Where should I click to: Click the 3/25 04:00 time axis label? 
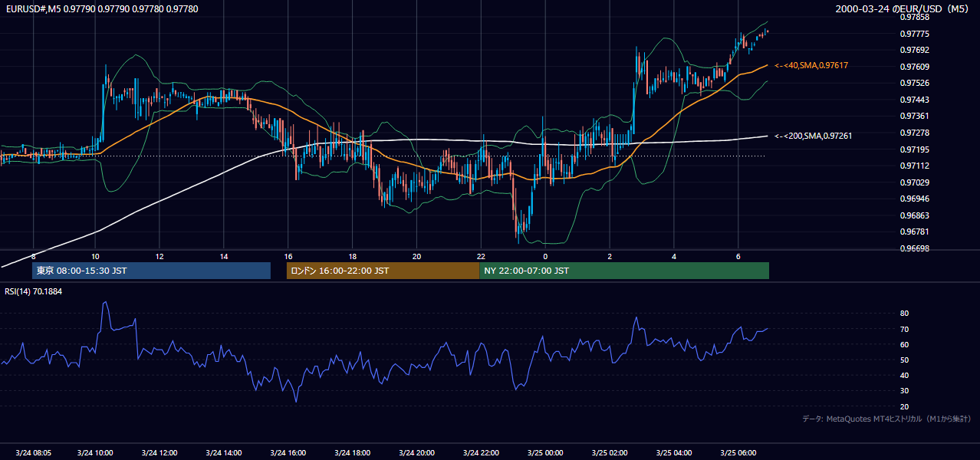click(674, 452)
